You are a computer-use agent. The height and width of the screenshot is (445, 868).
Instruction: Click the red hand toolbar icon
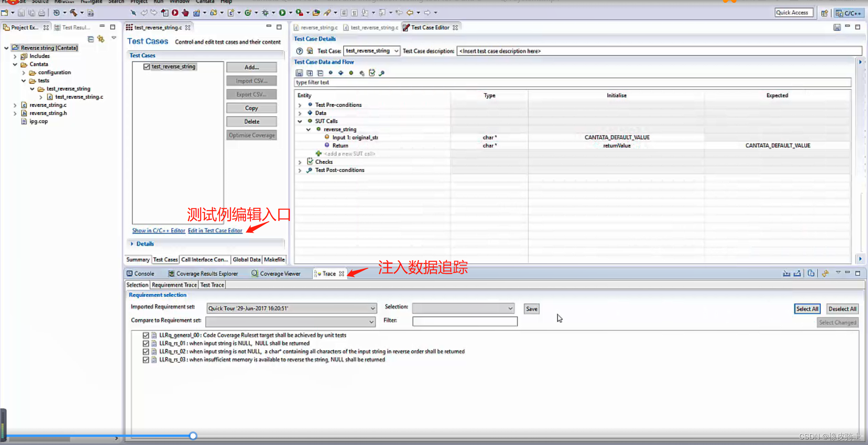pos(185,13)
